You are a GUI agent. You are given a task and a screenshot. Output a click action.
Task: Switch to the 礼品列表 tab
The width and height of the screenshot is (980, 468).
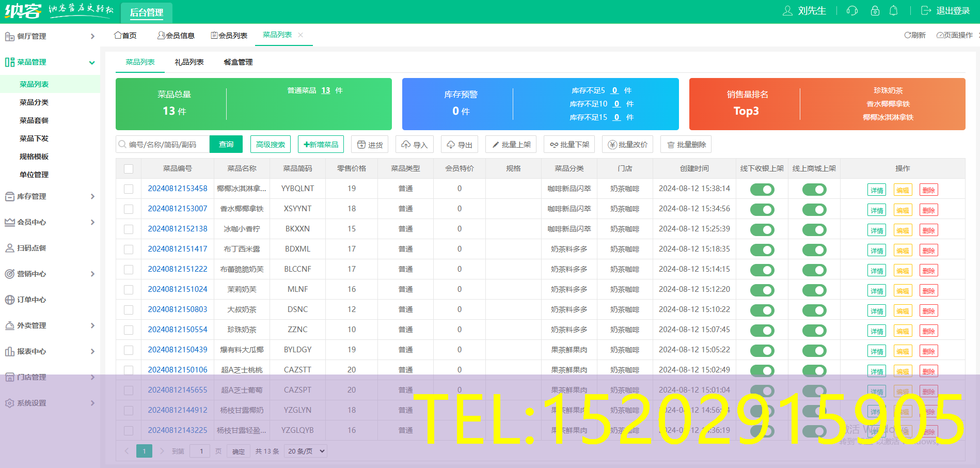click(189, 62)
